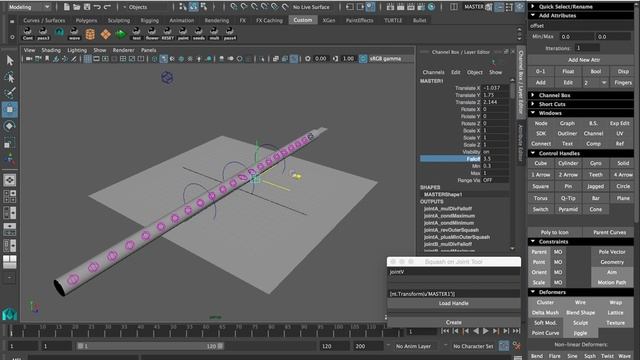
Task: Open the Channels menu in Channel Box
Action: (433, 72)
